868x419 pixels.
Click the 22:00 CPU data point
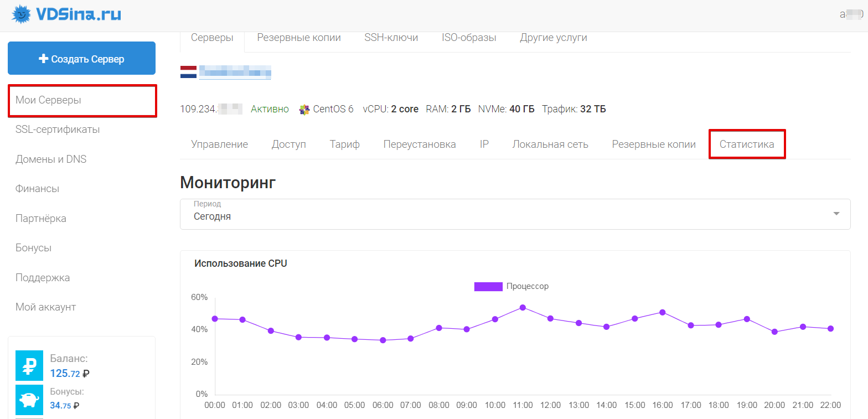coord(831,329)
